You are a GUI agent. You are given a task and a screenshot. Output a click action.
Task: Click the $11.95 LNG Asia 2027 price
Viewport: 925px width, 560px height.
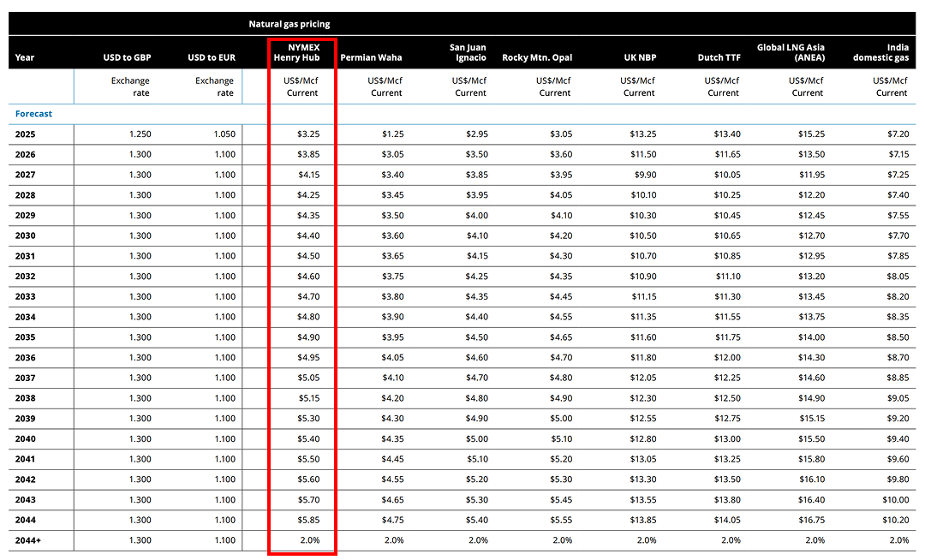812,175
